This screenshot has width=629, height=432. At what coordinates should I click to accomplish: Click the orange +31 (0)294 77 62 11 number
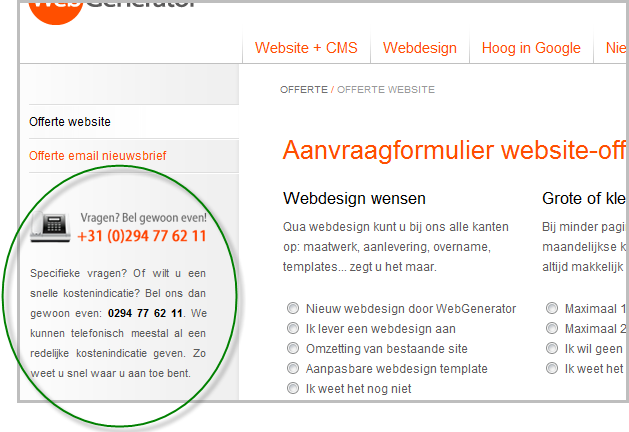pyautogui.click(x=141, y=237)
